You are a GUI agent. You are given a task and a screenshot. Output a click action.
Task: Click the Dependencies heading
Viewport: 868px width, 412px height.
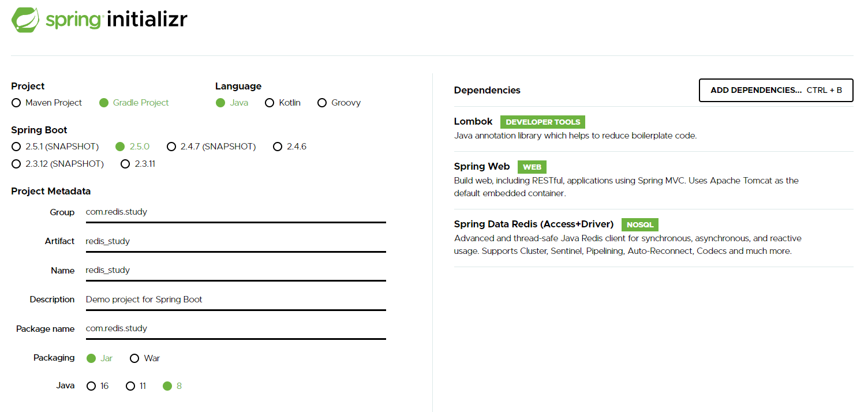click(487, 90)
